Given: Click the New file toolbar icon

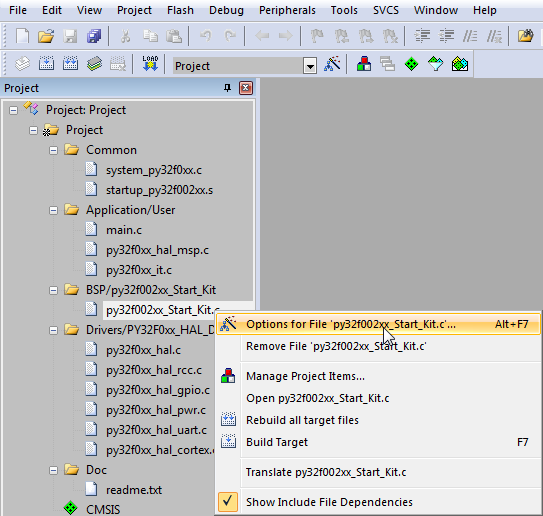Looking at the screenshot, I should point(23,36).
